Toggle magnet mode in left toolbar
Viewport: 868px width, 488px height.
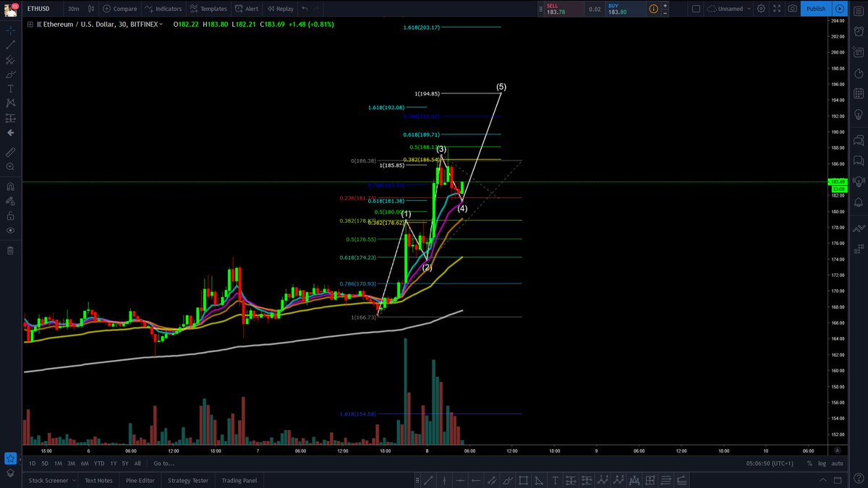tap(10, 187)
